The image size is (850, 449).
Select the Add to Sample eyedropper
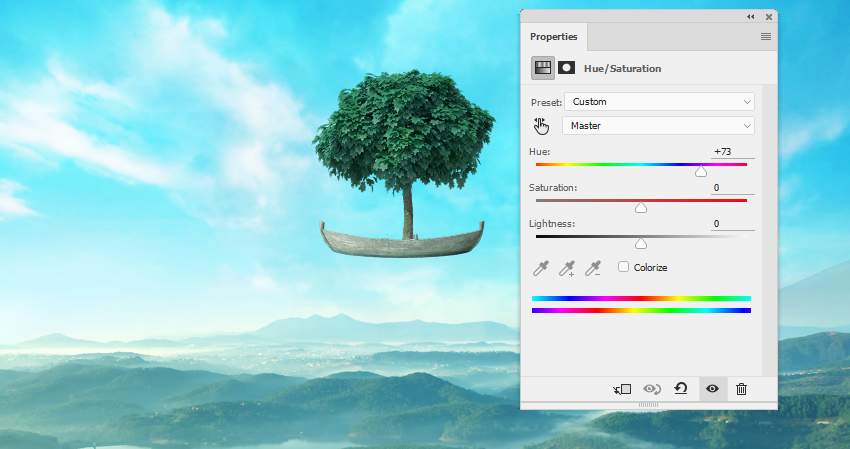(x=567, y=268)
